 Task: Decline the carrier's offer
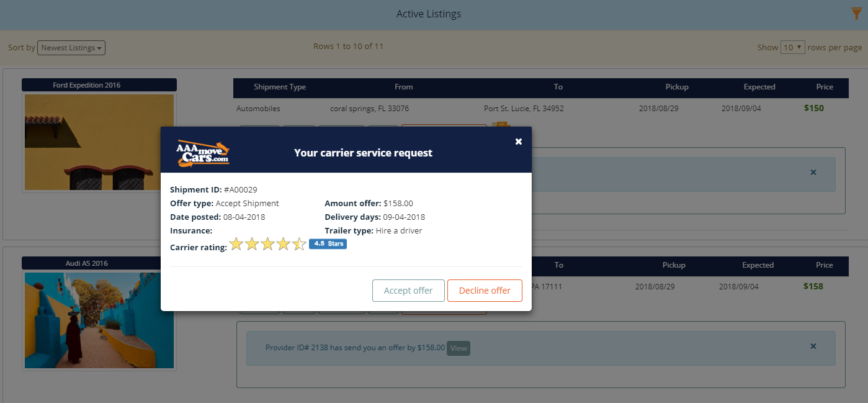pos(485,291)
